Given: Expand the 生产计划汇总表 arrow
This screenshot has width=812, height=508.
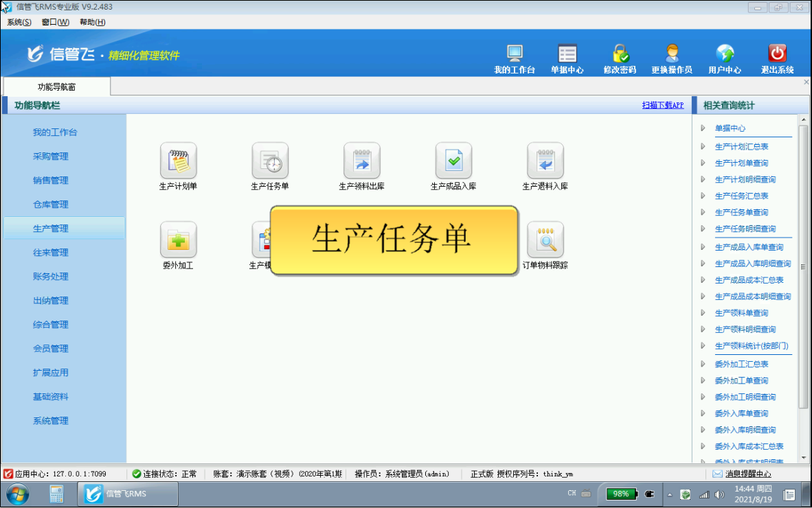Looking at the screenshot, I should (x=703, y=146).
